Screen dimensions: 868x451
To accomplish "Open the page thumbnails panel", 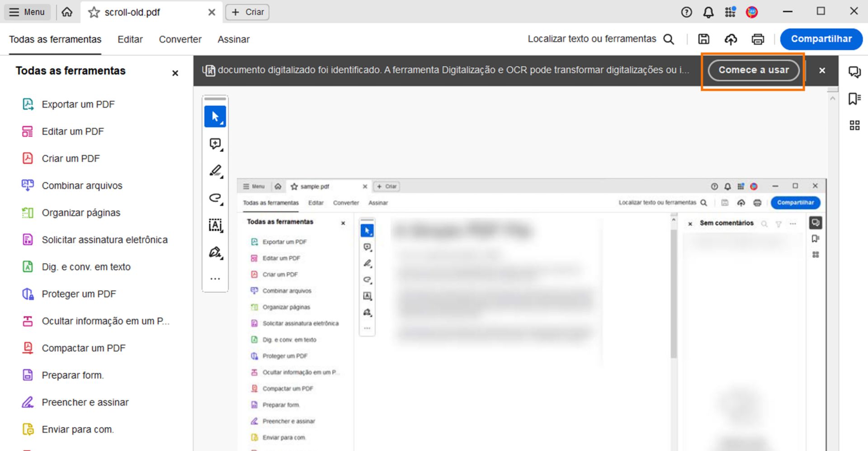I will click(854, 125).
